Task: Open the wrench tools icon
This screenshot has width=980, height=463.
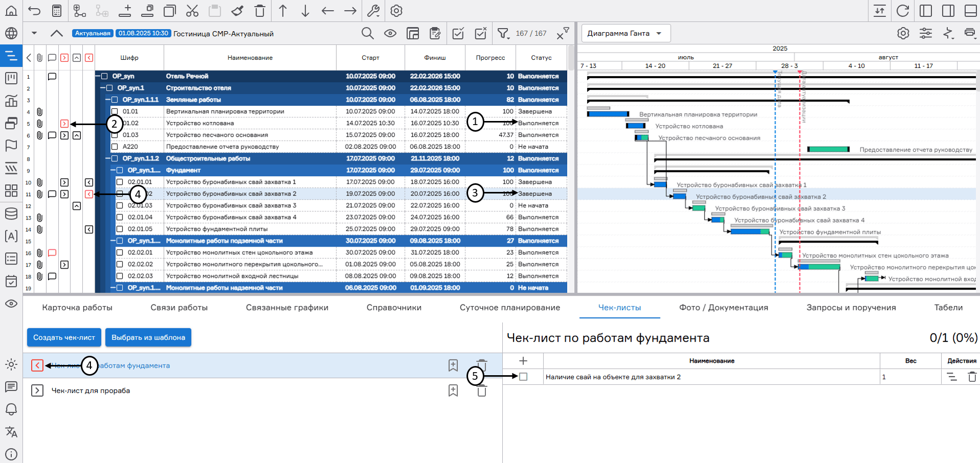Action: pyautogui.click(x=374, y=11)
